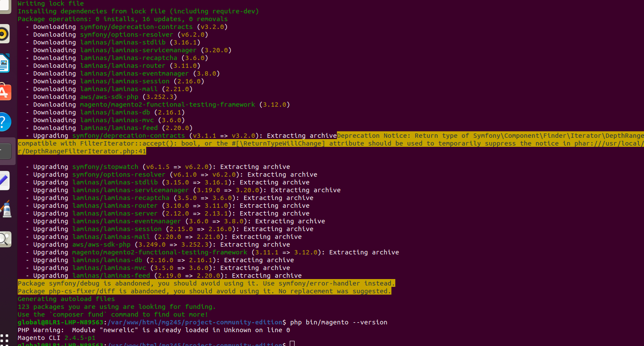
Task: Open the image magnifier tool from the dock
Action: click(x=5, y=239)
